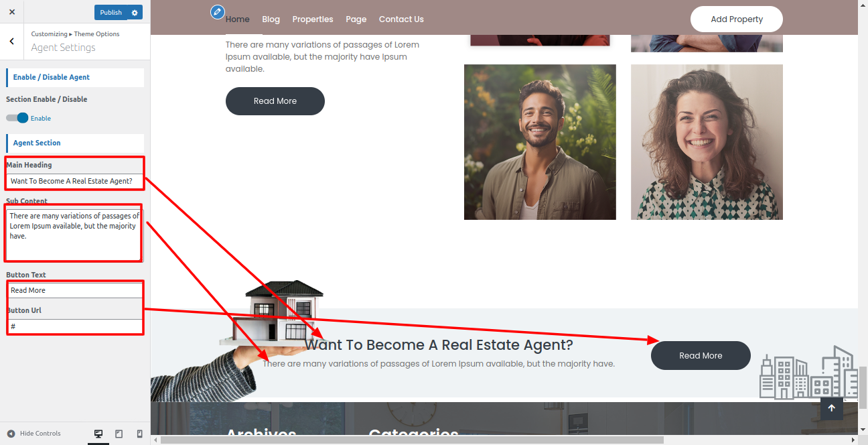Click the Hide Controls collapse icon

click(x=11, y=434)
